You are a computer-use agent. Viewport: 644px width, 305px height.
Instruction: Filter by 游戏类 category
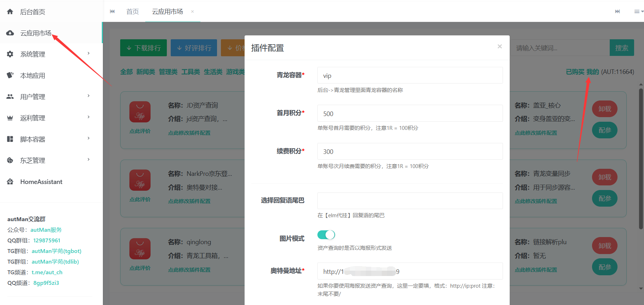click(x=235, y=72)
